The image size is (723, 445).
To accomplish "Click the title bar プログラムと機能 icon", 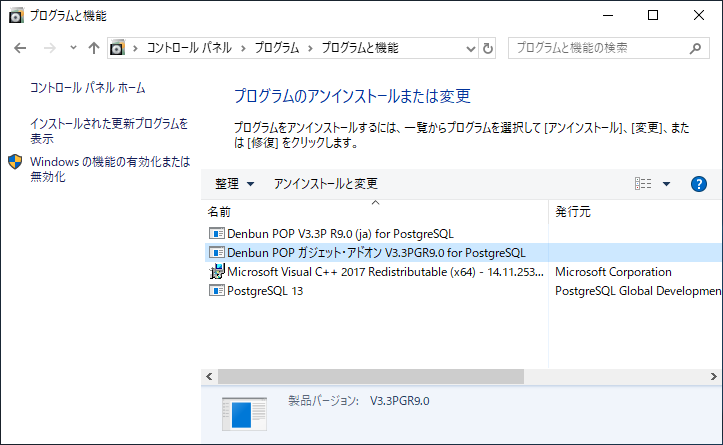I will [16, 16].
